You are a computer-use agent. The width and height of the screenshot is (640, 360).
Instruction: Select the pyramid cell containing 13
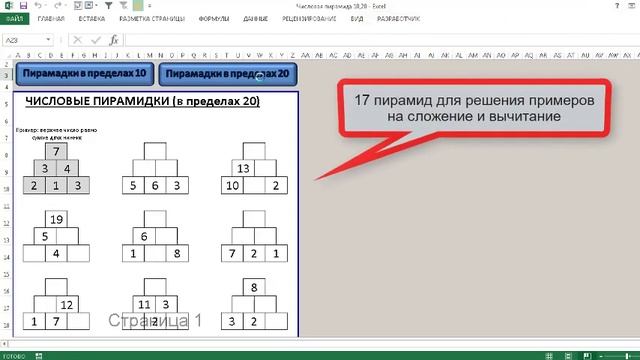[243, 168]
